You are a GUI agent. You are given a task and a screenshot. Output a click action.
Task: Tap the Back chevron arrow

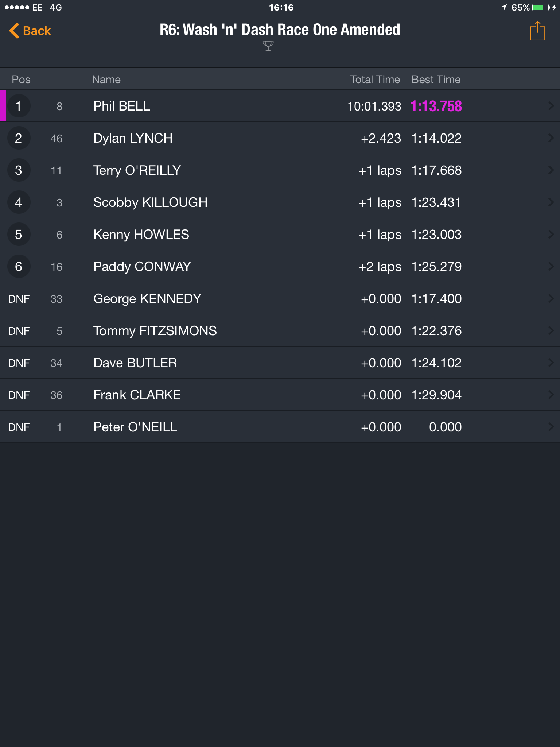pyautogui.click(x=14, y=31)
